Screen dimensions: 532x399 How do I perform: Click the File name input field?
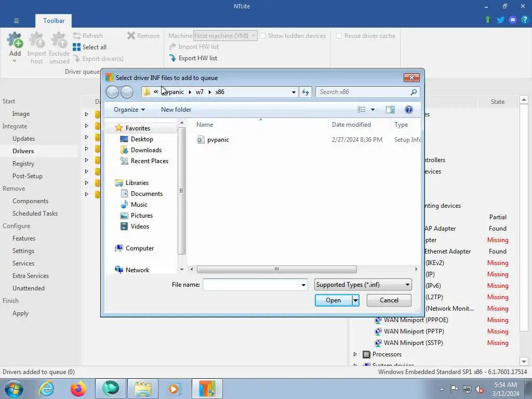[x=251, y=285]
